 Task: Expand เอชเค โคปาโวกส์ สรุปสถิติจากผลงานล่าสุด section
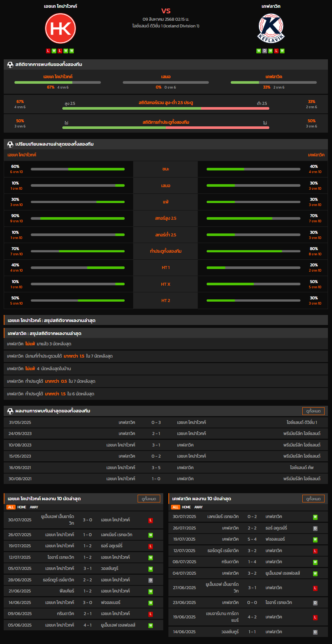click(166, 320)
